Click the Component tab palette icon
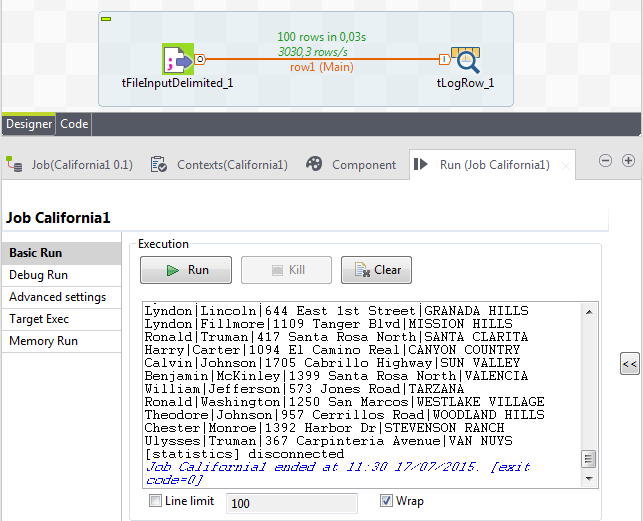Viewport: 643px width, 521px height. coord(314,164)
